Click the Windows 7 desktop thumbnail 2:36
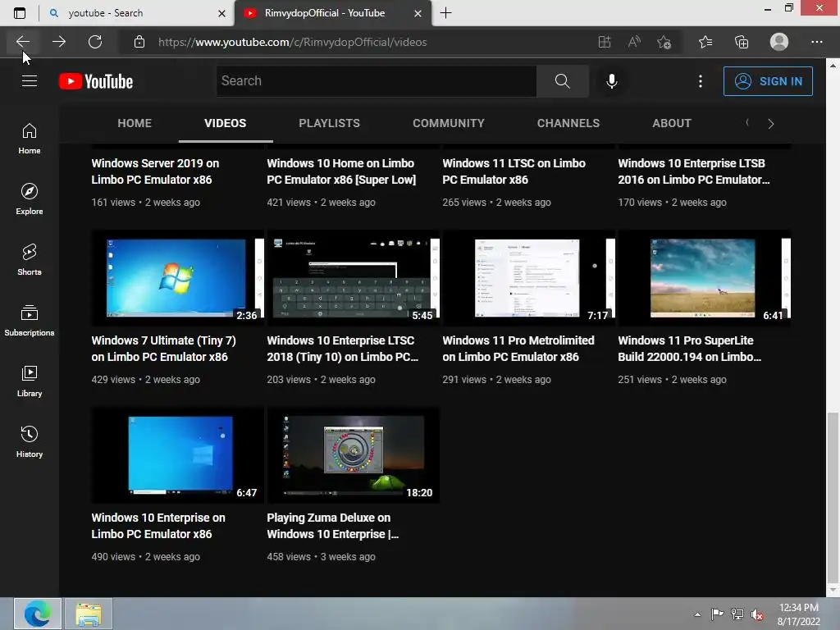The height and width of the screenshot is (630, 840). pos(177,277)
